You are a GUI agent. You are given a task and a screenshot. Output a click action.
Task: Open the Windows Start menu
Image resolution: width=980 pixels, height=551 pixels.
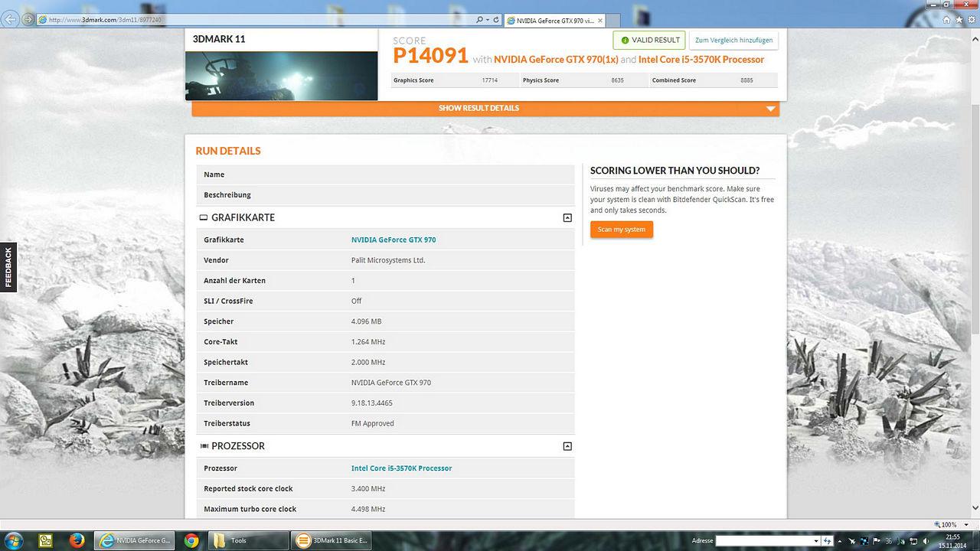pyautogui.click(x=13, y=540)
